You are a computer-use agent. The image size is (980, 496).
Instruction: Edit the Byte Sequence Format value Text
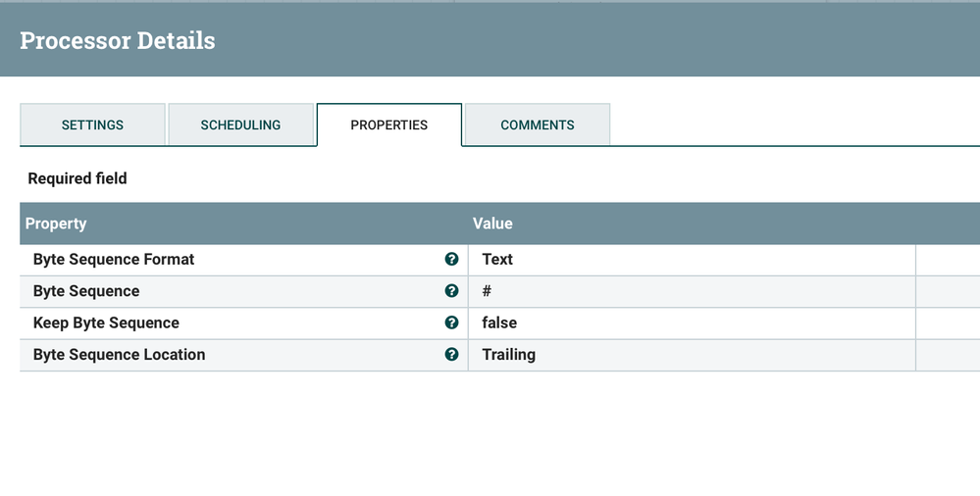[x=497, y=259]
